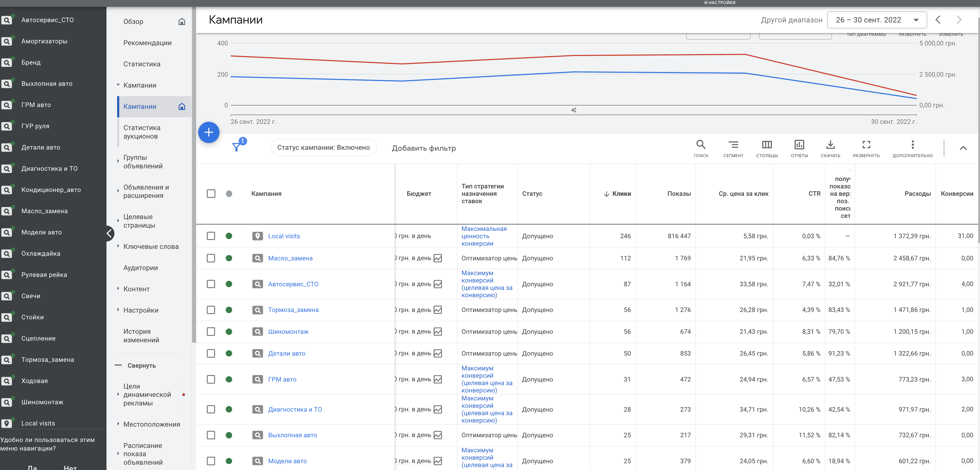Collapse the Кампании section in navigation

coord(118,85)
